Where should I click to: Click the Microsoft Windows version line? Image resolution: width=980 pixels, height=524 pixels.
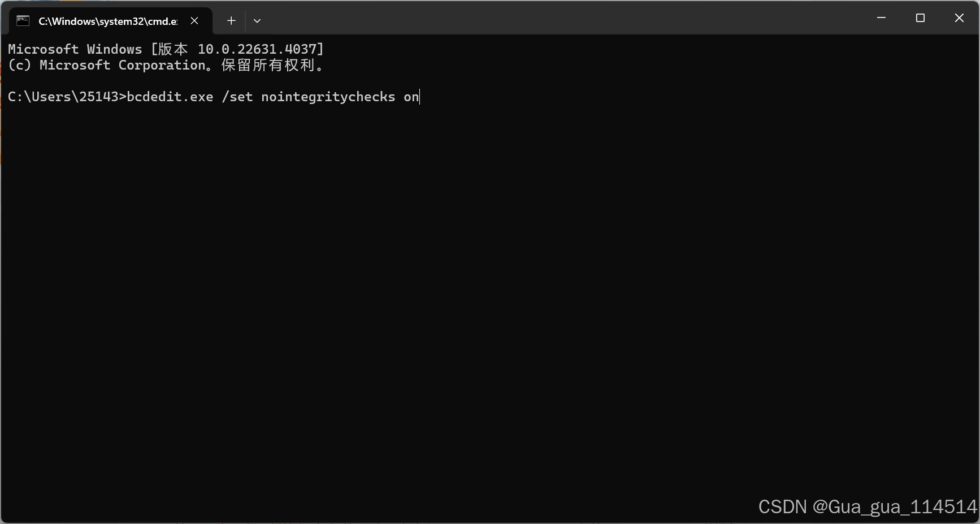[165, 49]
